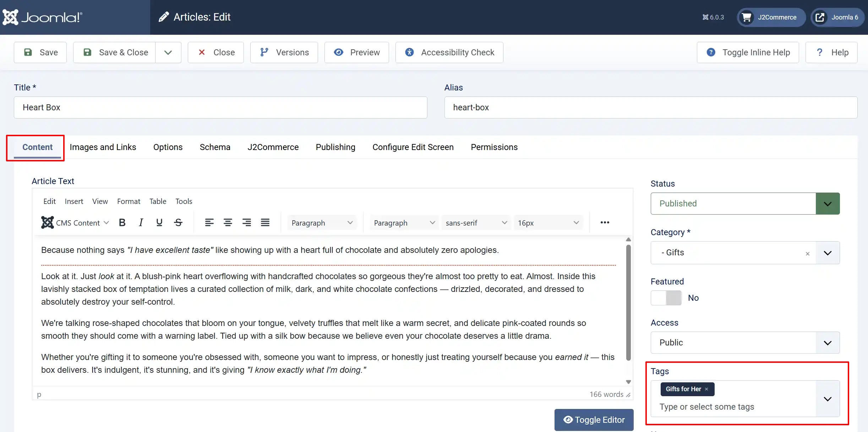Click the Bold formatting icon
This screenshot has height=432, width=868.
(122, 222)
